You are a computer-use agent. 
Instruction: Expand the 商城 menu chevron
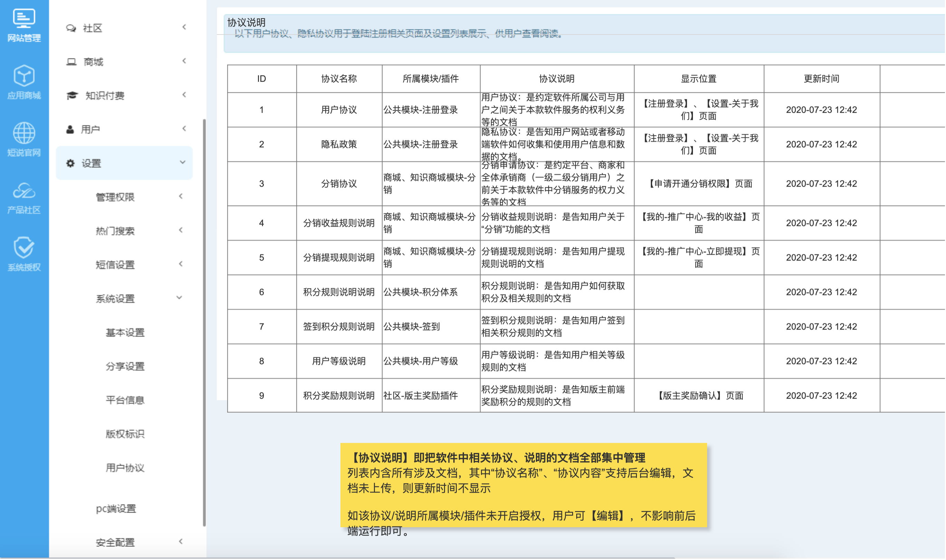coord(184,61)
